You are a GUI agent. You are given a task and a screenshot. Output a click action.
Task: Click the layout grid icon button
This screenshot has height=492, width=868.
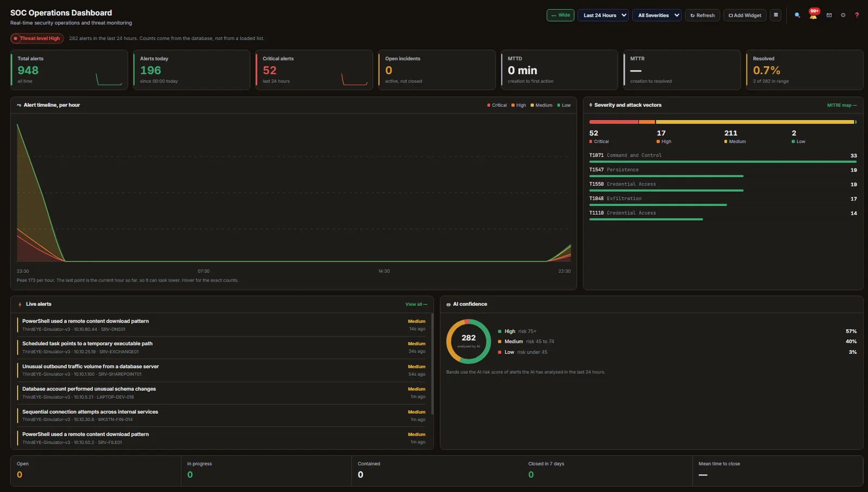[x=776, y=15]
